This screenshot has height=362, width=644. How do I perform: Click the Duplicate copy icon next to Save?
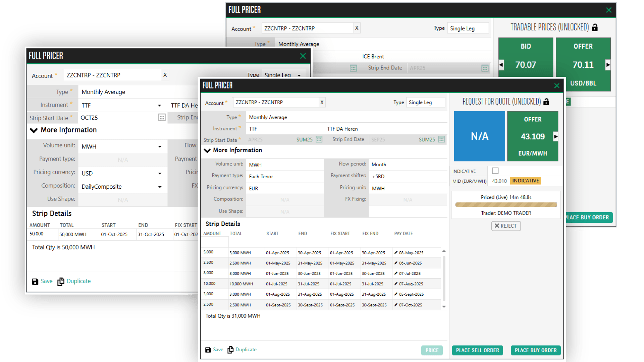[230, 350]
